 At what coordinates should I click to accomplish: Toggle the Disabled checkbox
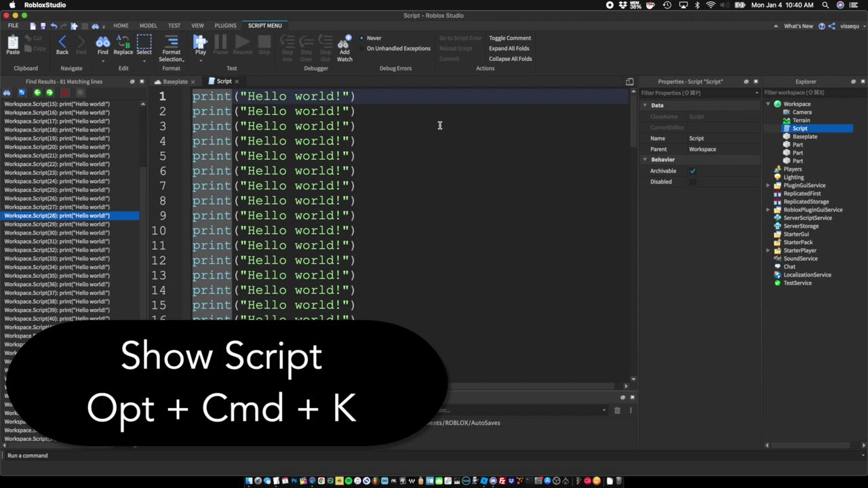(x=692, y=182)
